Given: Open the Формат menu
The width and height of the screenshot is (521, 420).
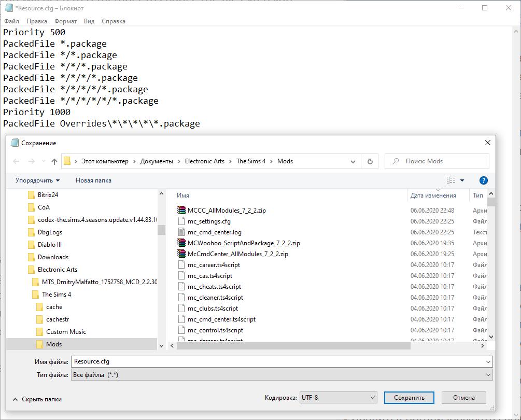Looking at the screenshot, I should 65,21.
